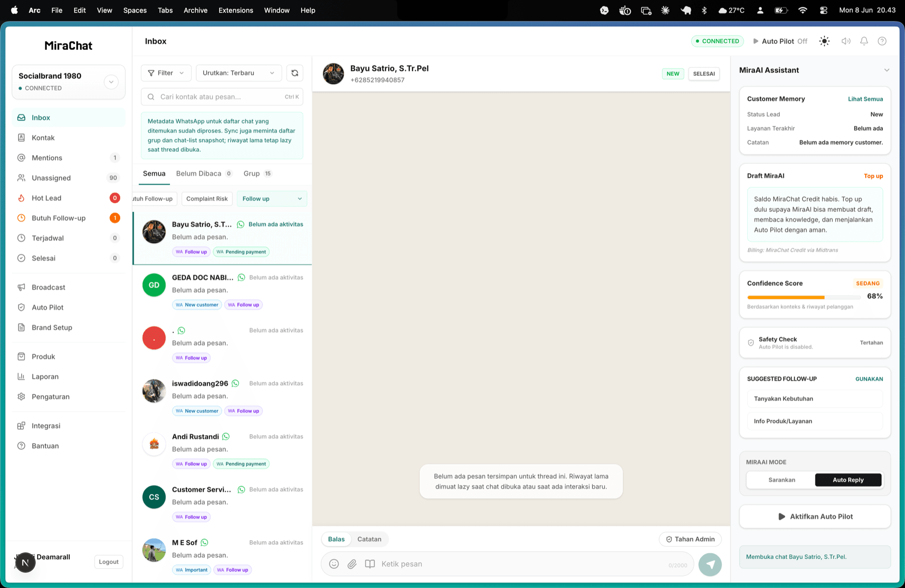This screenshot has width=905, height=588.
Task: Open Bantuan help item
Action: (x=68, y=446)
